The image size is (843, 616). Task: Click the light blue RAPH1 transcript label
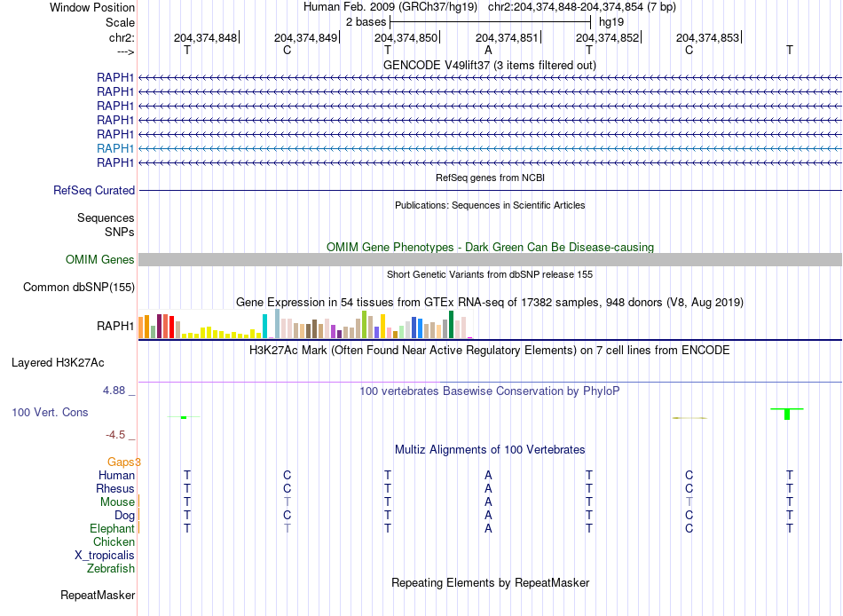pyautogui.click(x=115, y=148)
